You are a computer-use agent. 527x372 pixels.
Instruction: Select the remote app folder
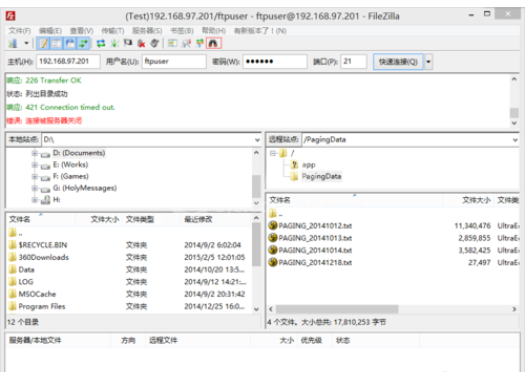coord(309,165)
